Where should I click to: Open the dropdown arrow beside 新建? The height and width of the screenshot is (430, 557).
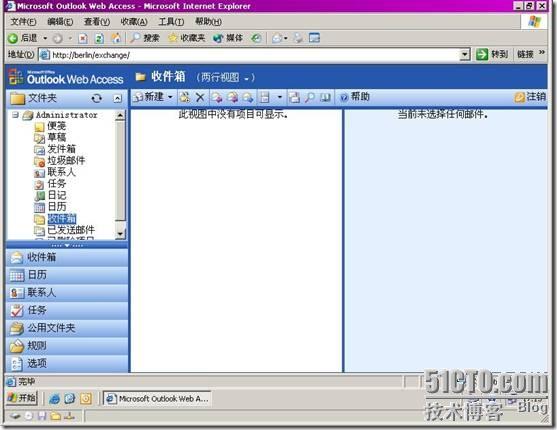tap(170, 97)
